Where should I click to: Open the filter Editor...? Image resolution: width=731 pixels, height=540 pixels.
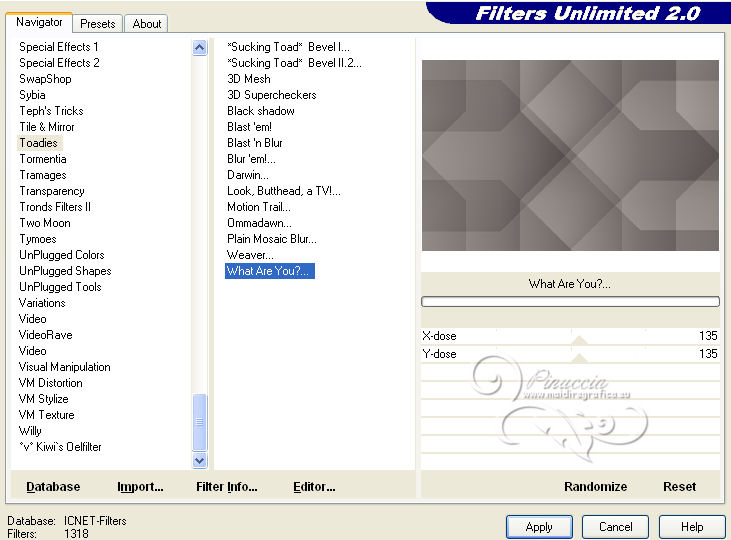[314, 486]
